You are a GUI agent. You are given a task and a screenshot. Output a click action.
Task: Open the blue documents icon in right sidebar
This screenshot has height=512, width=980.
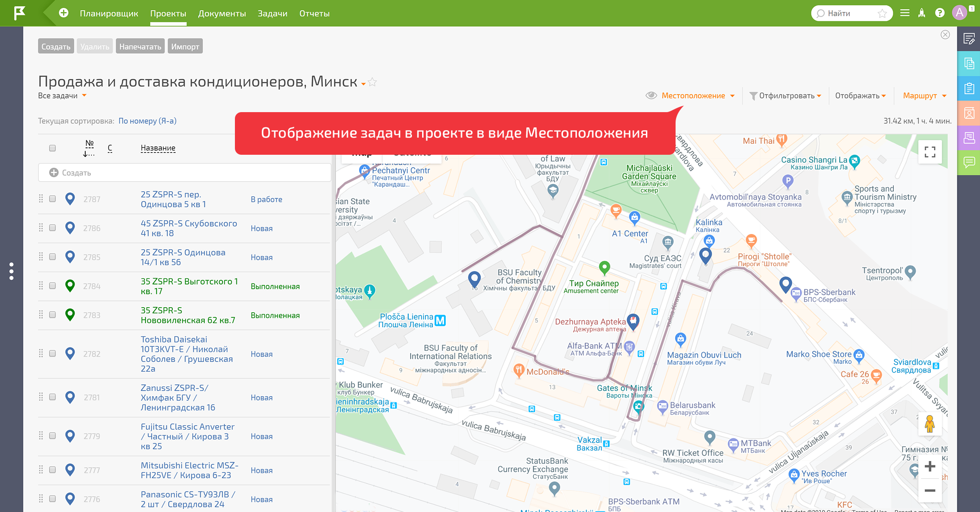click(x=969, y=64)
